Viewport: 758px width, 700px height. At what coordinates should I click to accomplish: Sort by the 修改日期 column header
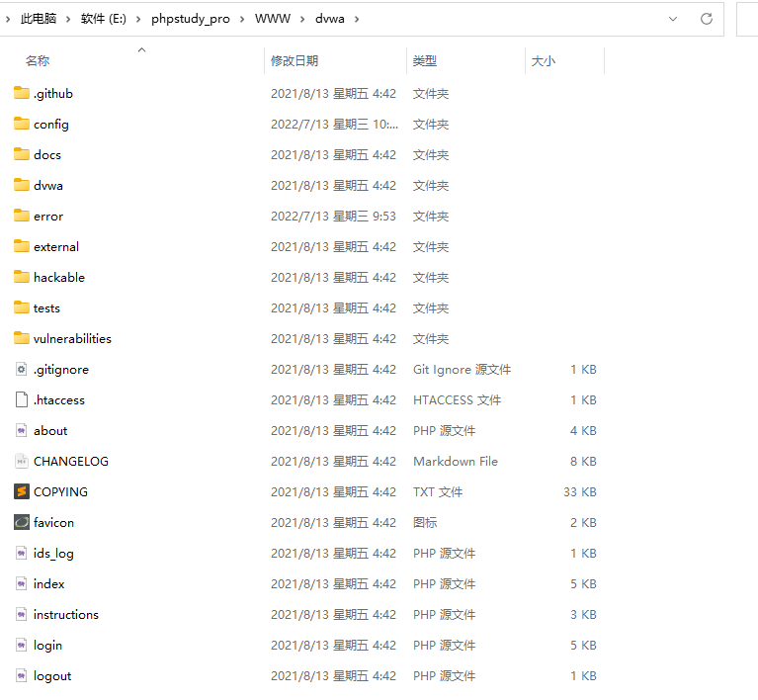tap(295, 61)
